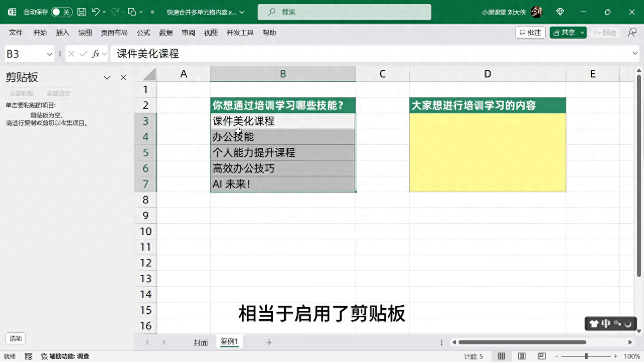Switch to Page Layout view icon
Screen dimensions: 644x362
click(522, 356)
